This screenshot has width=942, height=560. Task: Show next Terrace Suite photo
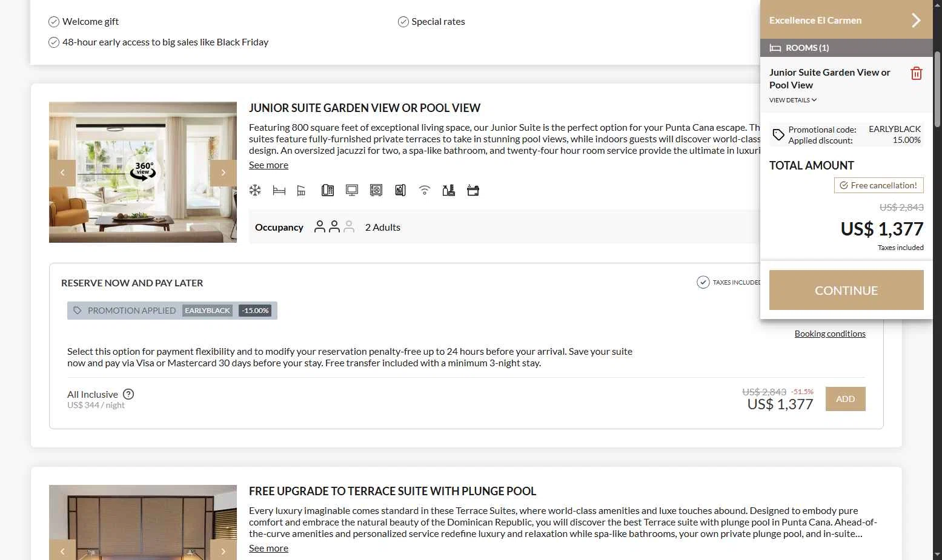point(224,550)
